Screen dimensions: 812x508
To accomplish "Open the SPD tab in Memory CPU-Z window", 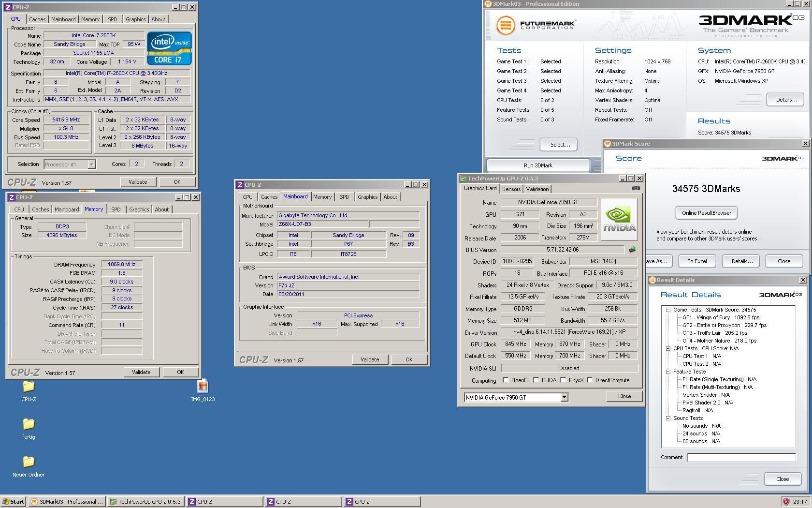I will coord(116,209).
